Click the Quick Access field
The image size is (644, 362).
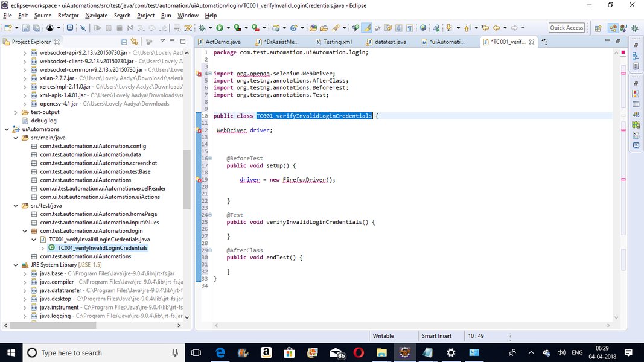(566, 28)
